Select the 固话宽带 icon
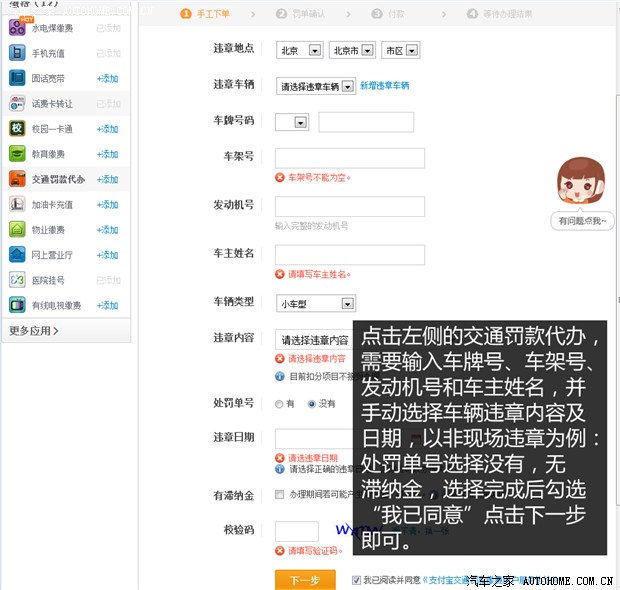Image resolution: width=620 pixels, height=590 pixels. [x=17, y=78]
